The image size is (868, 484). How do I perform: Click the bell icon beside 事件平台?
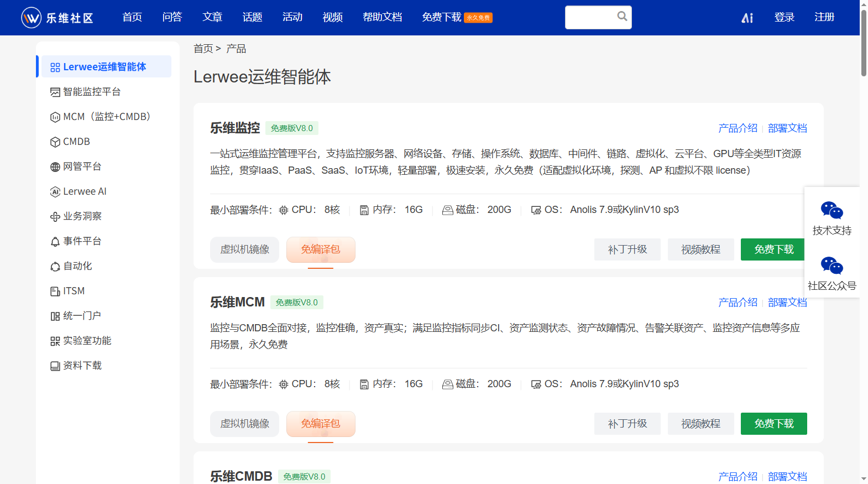click(55, 242)
